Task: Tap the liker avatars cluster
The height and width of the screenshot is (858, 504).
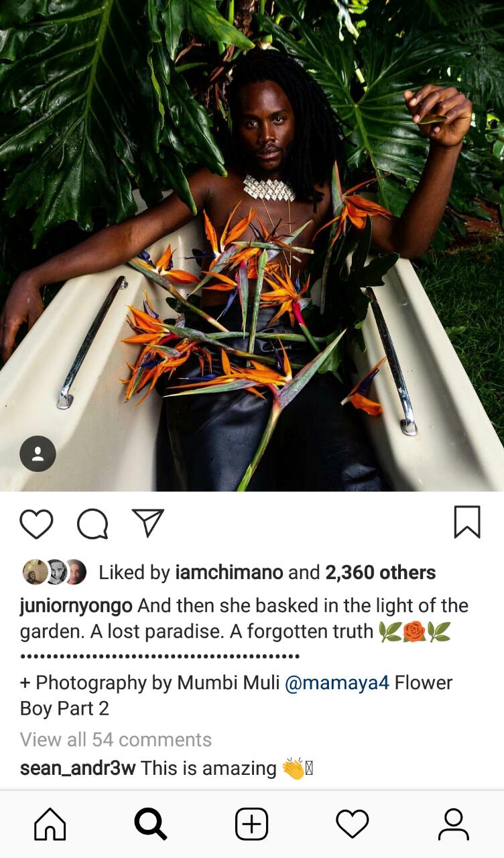Action: 55,572
